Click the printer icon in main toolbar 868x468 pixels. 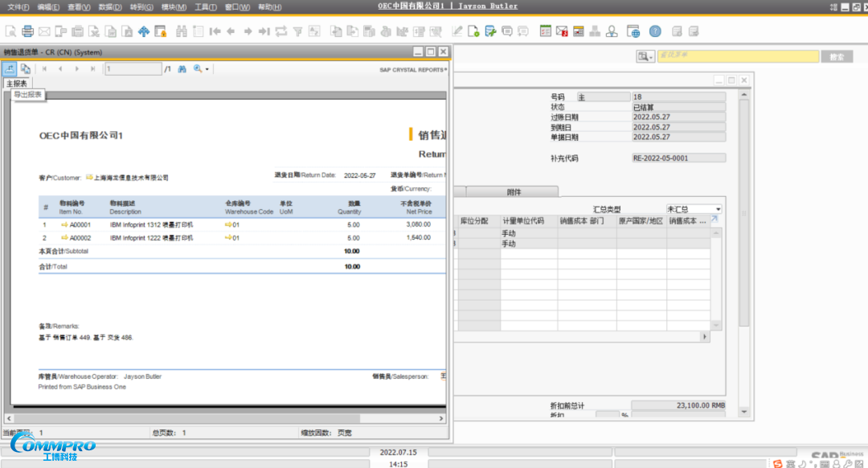[28, 31]
